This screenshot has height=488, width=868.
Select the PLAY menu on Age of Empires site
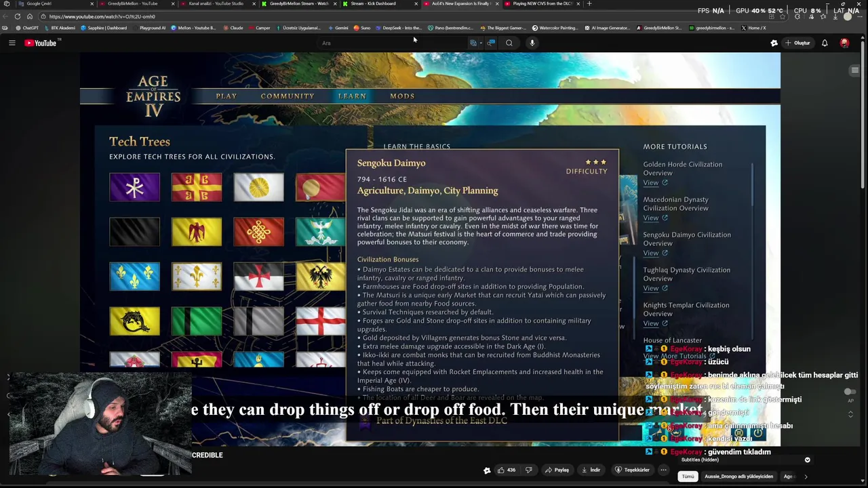(226, 96)
